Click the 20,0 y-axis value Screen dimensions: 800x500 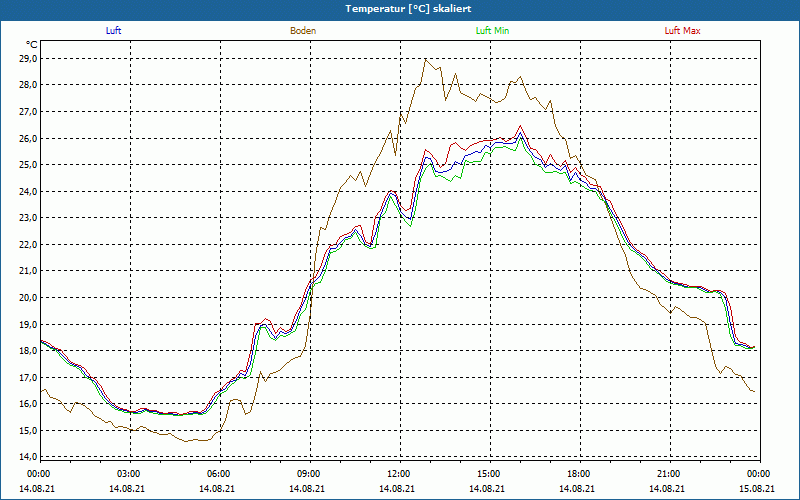(x=29, y=297)
